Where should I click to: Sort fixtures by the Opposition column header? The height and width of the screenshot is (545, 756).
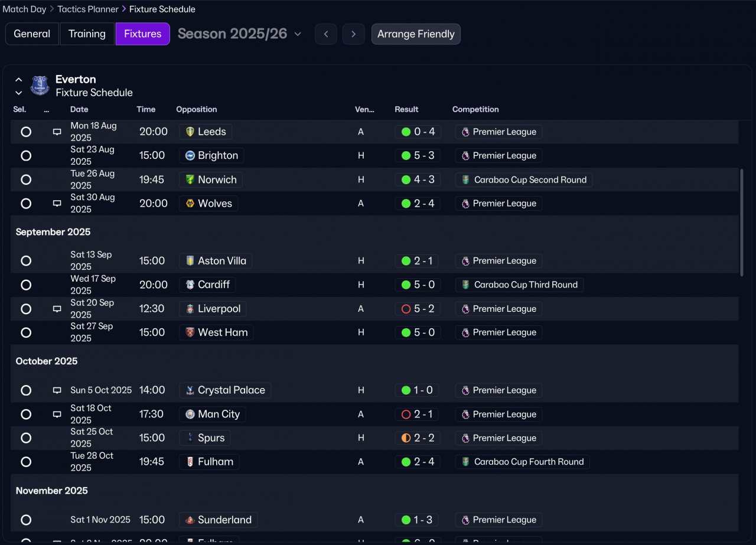[197, 109]
